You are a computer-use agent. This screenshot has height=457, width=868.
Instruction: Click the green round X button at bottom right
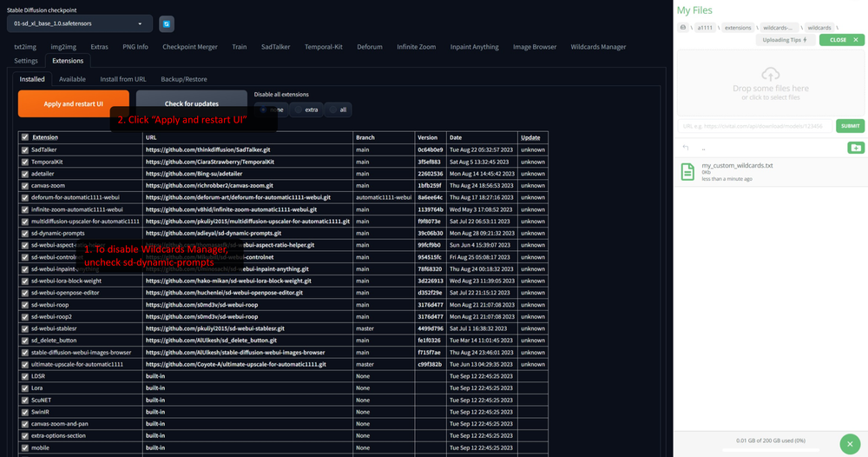(852, 441)
